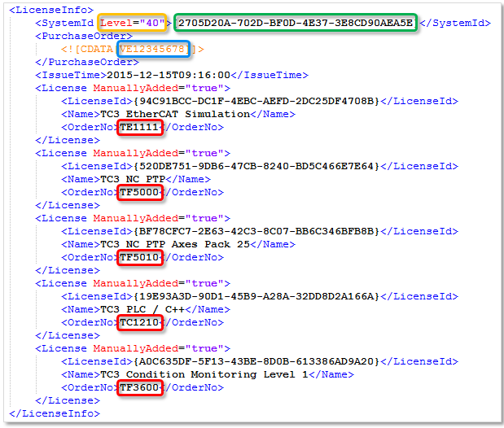Click license ID 520DE751-9DB6-47CB-8240-BD5C466E7E64
The height and width of the screenshot is (428, 504).
(256, 166)
